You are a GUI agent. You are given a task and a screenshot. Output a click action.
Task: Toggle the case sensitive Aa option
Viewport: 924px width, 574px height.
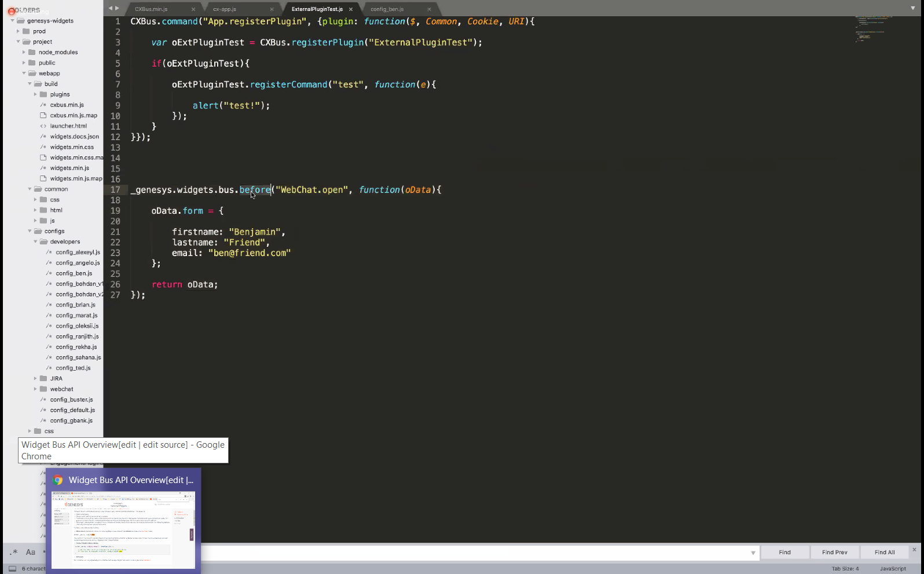31,552
